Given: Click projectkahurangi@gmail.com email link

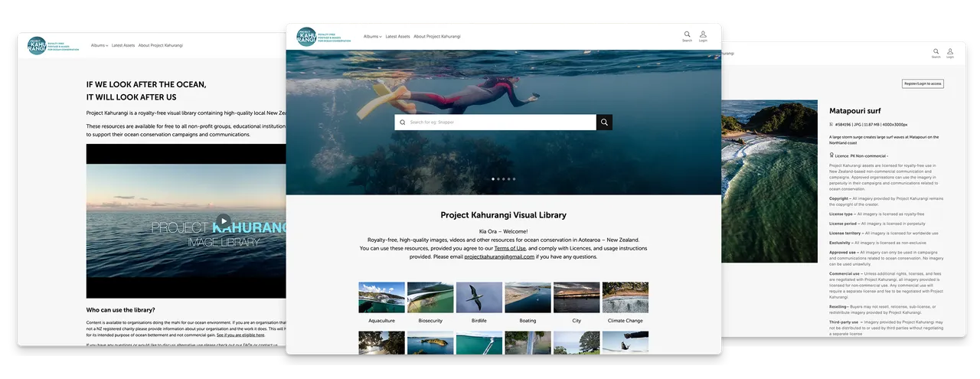Looking at the screenshot, I should (499, 256).
